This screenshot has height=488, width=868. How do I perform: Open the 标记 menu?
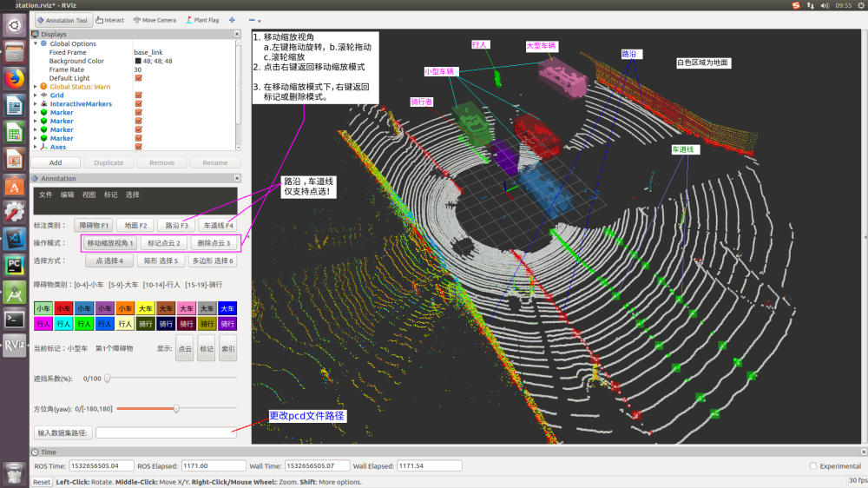click(x=111, y=195)
